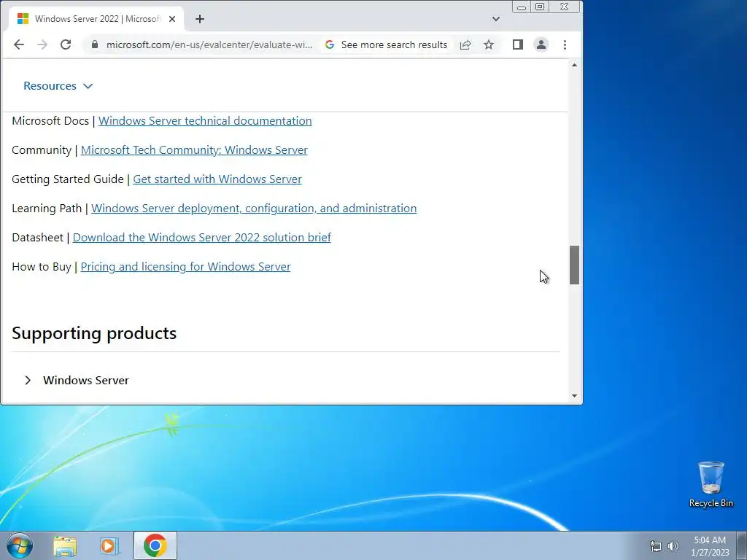Minimize the Chrome window

pos(522,7)
